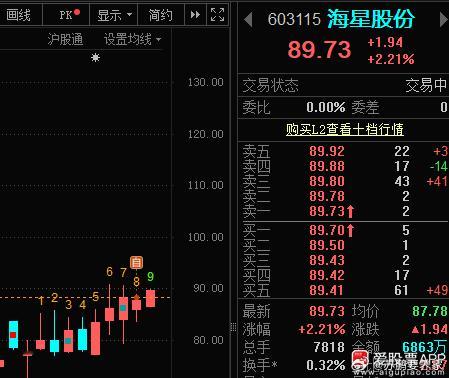Click the orange 自 marker on chart

tap(136, 263)
